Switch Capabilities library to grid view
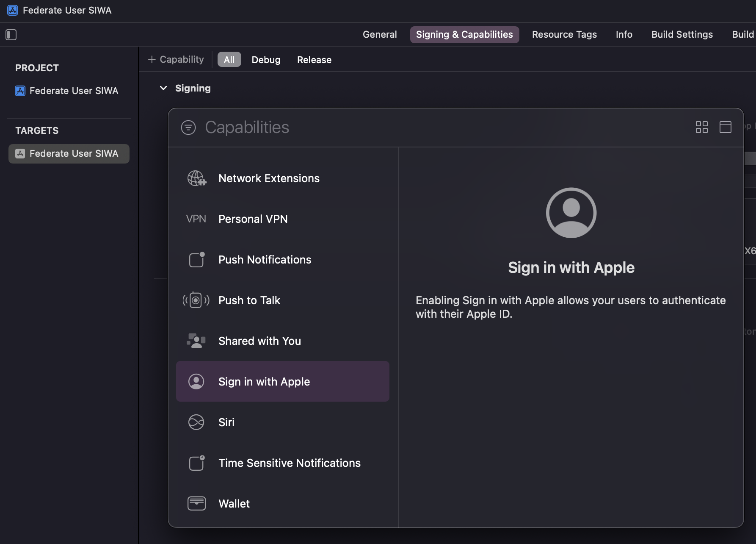This screenshot has height=544, width=756. click(x=702, y=127)
